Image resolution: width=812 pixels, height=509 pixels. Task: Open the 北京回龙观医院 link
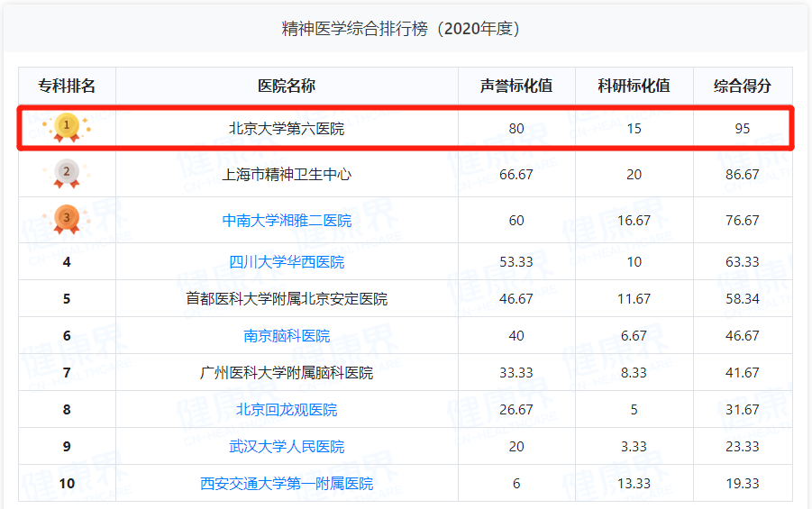pyautogui.click(x=287, y=410)
